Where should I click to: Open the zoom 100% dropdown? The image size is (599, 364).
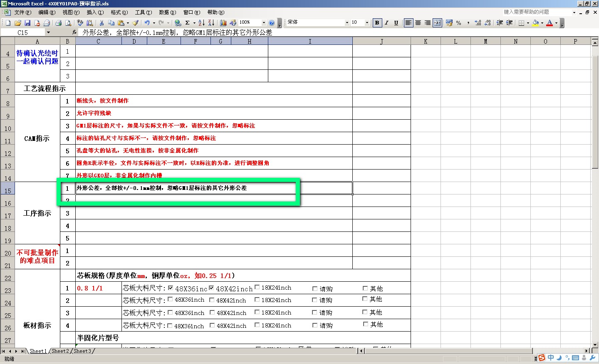264,23
